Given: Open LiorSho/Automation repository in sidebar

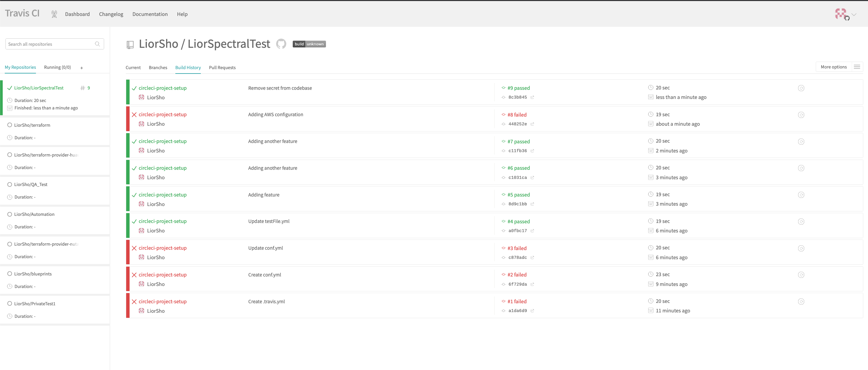Looking at the screenshot, I should click(34, 214).
